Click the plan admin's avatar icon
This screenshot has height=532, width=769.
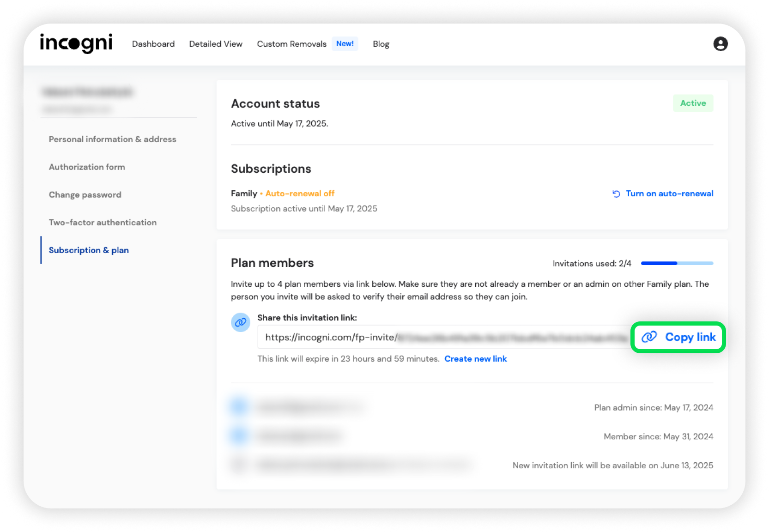[x=239, y=407]
